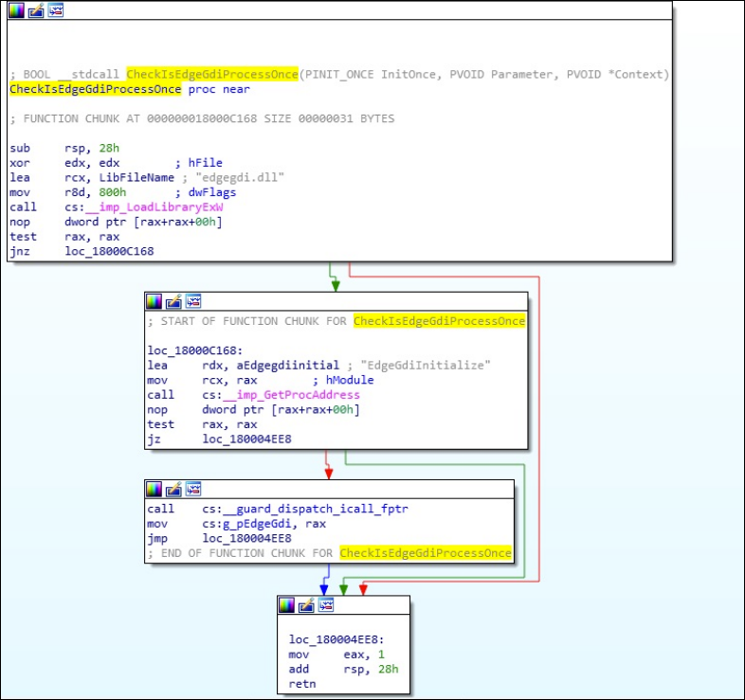The width and height of the screenshot is (745, 700).
Task: Click the edit-name pencil icon on the proc near block
Action: 36,10
